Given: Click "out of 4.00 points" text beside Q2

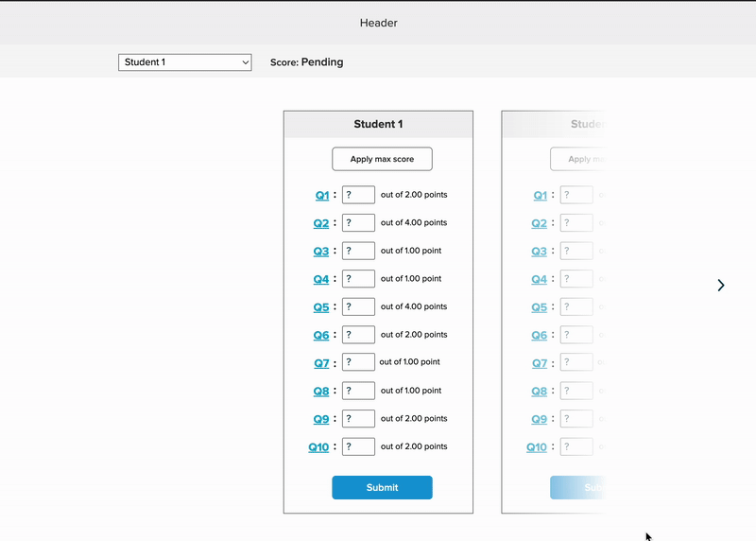Looking at the screenshot, I should tap(414, 222).
